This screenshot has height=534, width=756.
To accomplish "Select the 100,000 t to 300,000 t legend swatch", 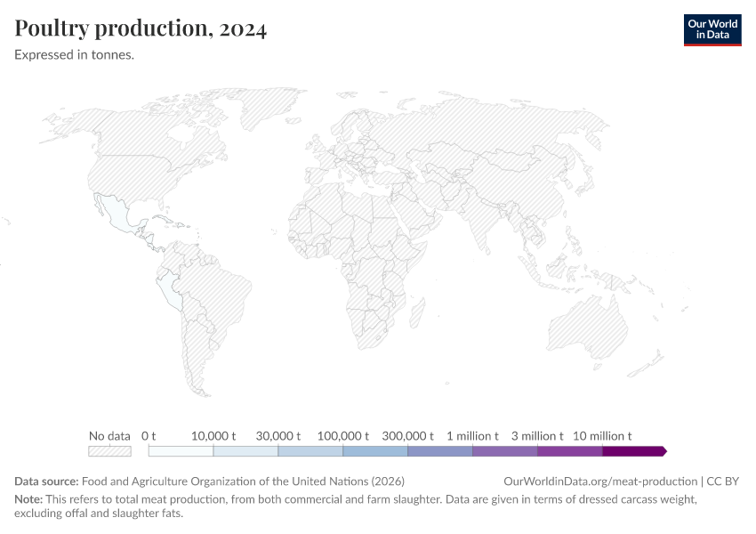I will point(374,451).
